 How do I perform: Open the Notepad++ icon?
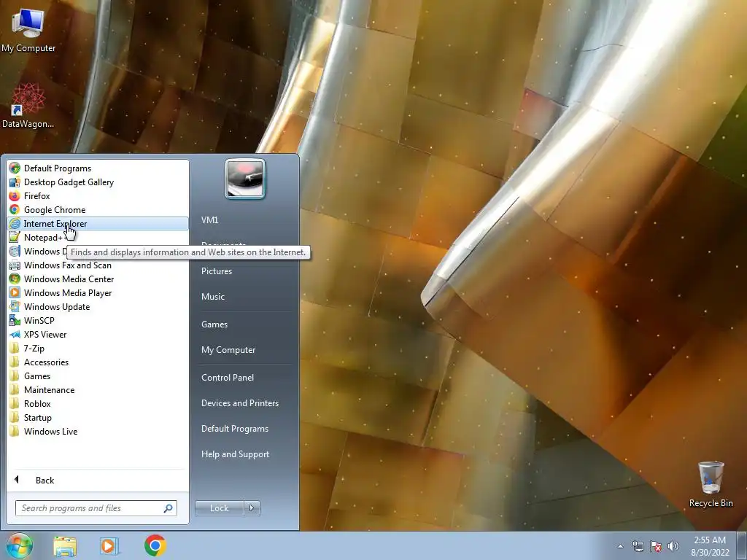[x=15, y=237]
